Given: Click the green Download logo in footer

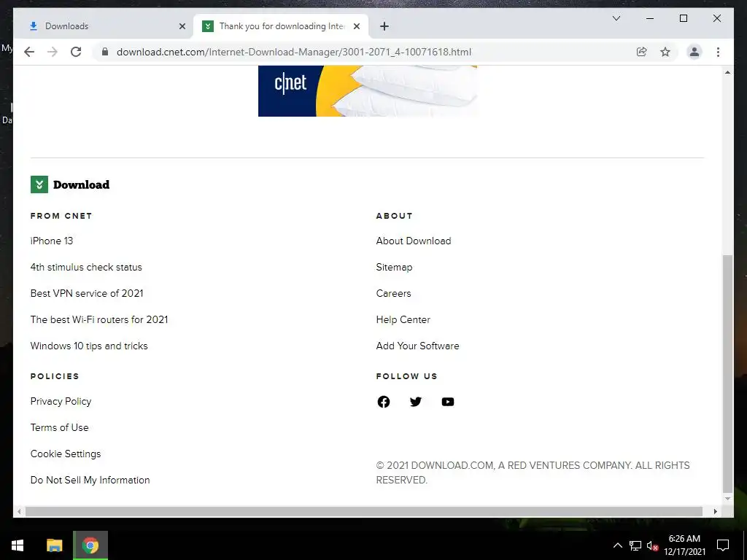Looking at the screenshot, I should [x=70, y=184].
